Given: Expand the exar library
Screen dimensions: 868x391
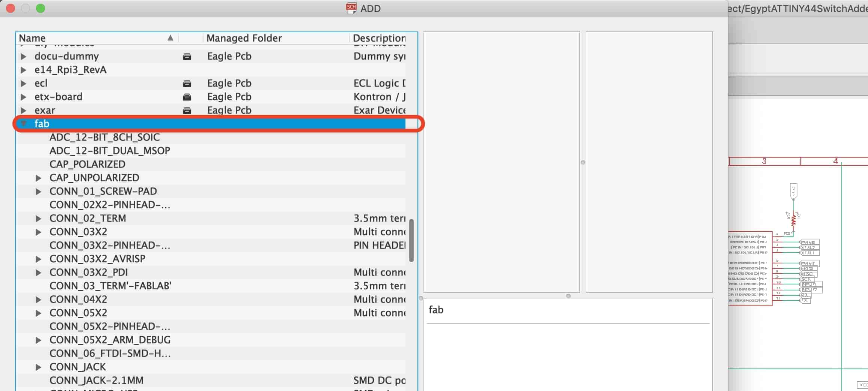Looking at the screenshot, I should click(24, 110).
